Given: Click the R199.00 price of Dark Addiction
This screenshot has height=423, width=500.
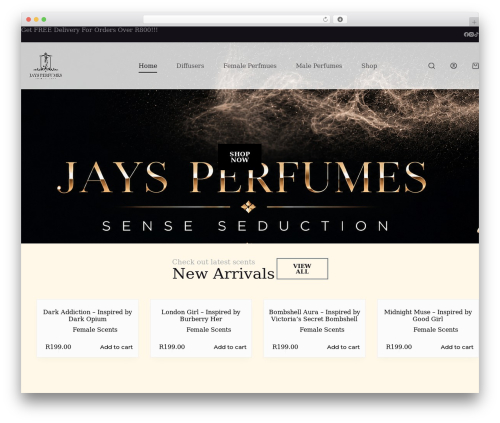Looking at the screenshot, I should coord(58,347).
